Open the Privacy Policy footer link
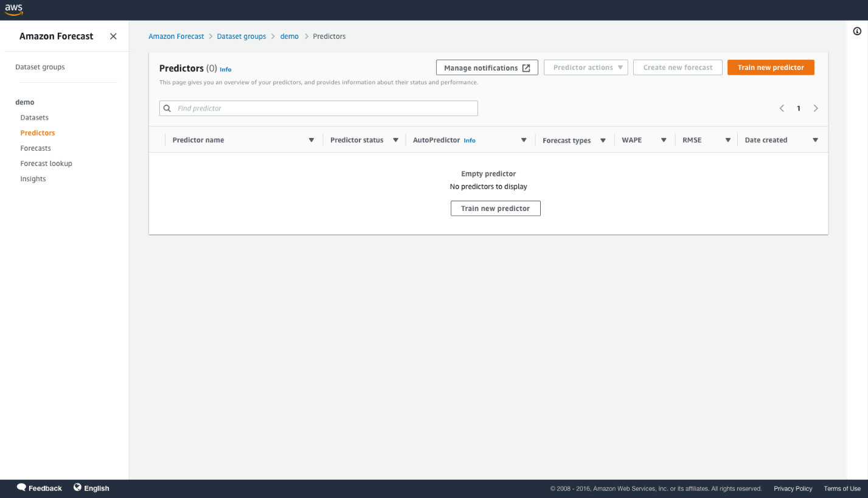The image size is (868, 498). (x=793, y=488)
